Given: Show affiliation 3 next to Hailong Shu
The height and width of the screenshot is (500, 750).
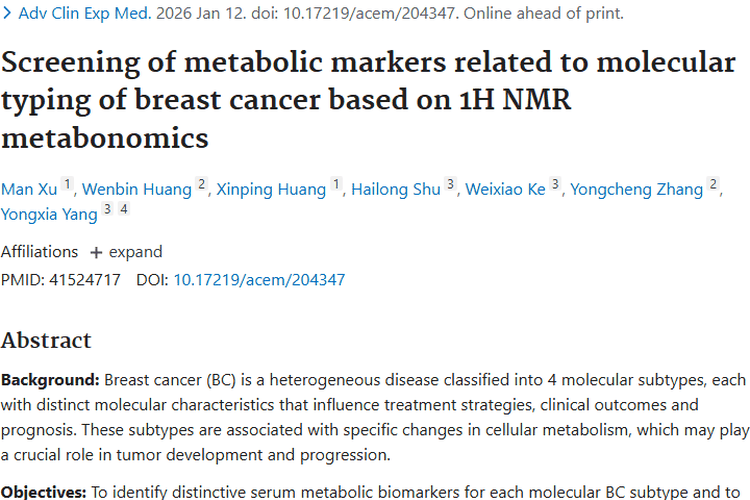Looking at the screenshot, I should pos(451,184).
